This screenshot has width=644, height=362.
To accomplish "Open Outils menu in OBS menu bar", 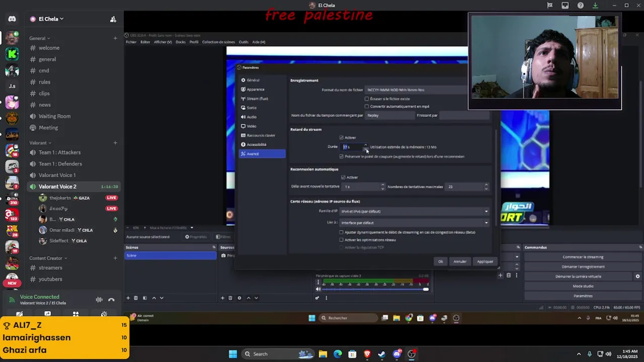I will [244, 42].
